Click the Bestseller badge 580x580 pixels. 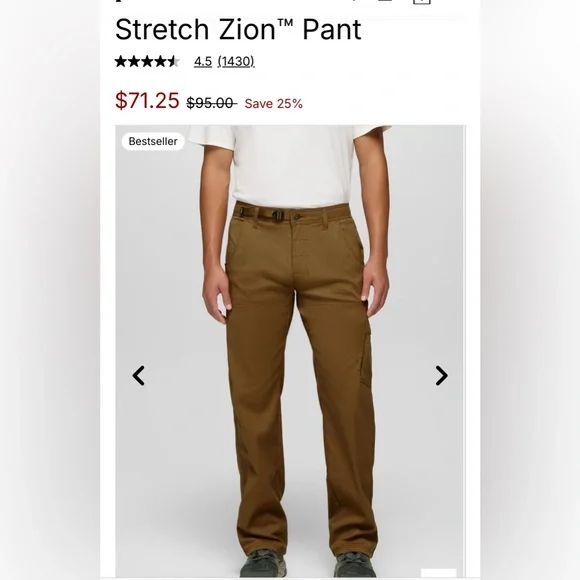[153, 141]
